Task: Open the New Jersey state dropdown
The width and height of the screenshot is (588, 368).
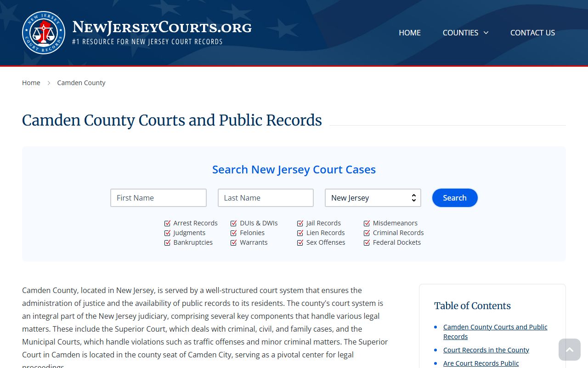Action: tap(373, 198)
